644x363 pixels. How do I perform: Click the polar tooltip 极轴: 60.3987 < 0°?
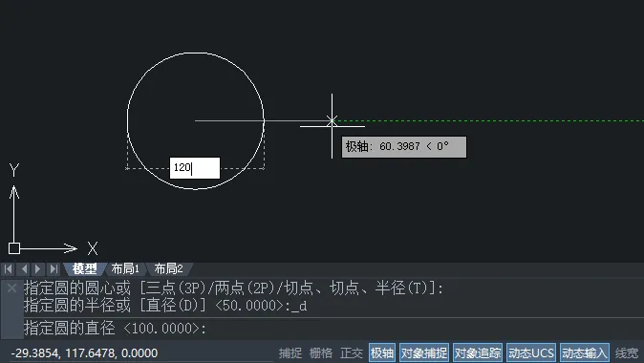coord(404,147)
